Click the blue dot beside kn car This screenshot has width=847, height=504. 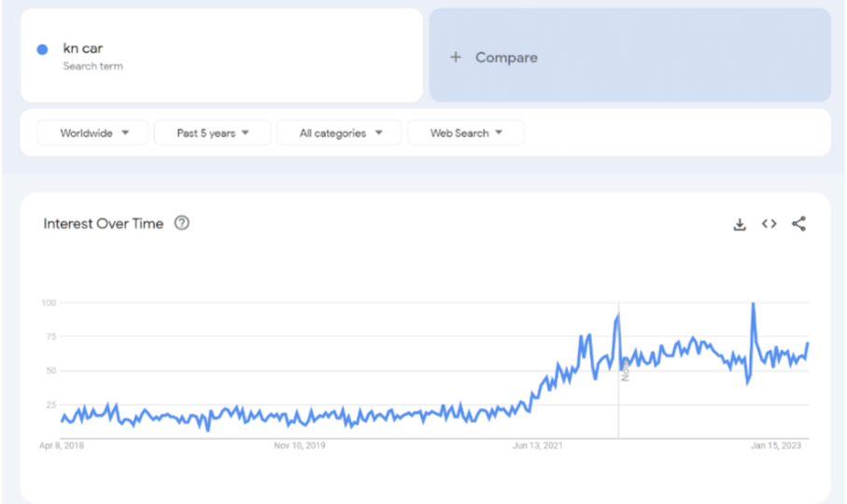[42, 49]
